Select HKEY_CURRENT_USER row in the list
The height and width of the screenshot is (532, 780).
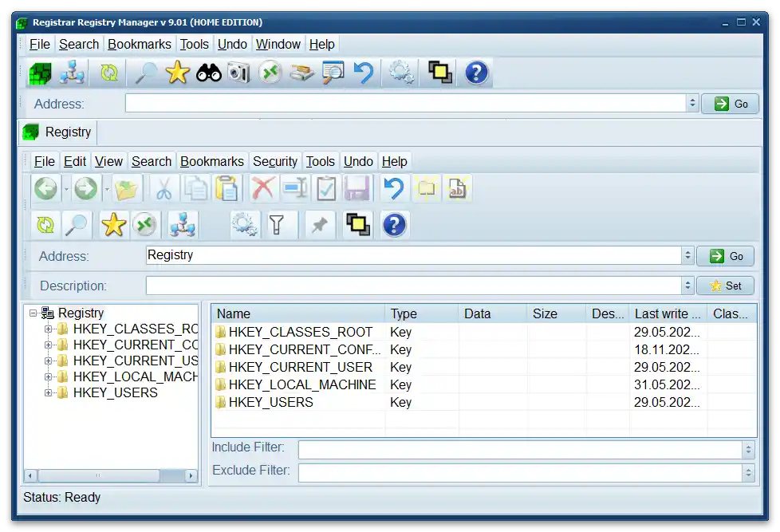pyautogui.click(x=483, y=367)
